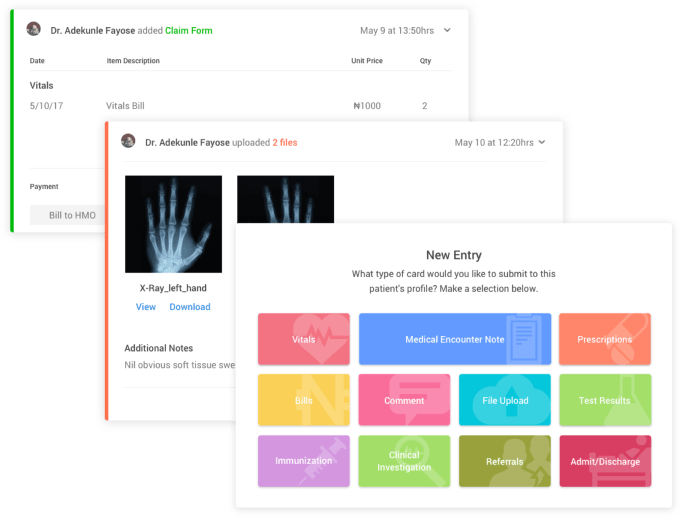Download the X-Ray_left_hand file

coord(190,307)
